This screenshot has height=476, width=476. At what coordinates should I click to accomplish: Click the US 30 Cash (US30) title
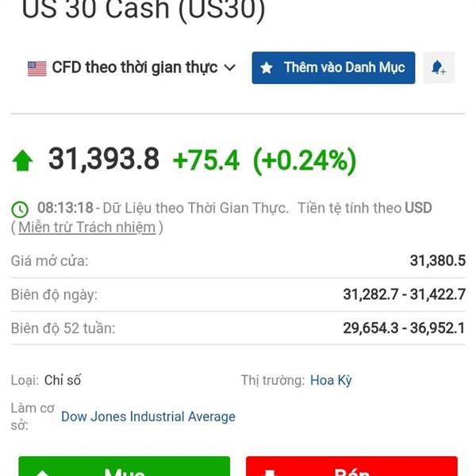(x=144, y=10)
